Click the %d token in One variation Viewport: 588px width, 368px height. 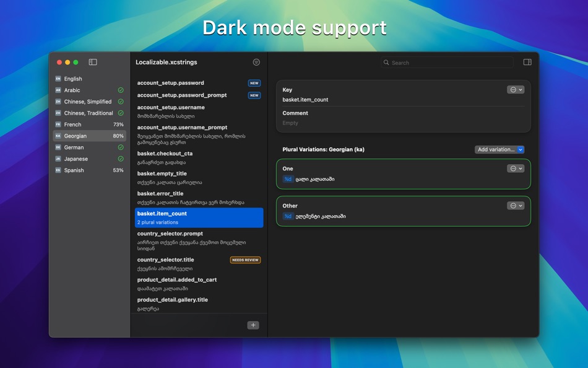(288, 179)
